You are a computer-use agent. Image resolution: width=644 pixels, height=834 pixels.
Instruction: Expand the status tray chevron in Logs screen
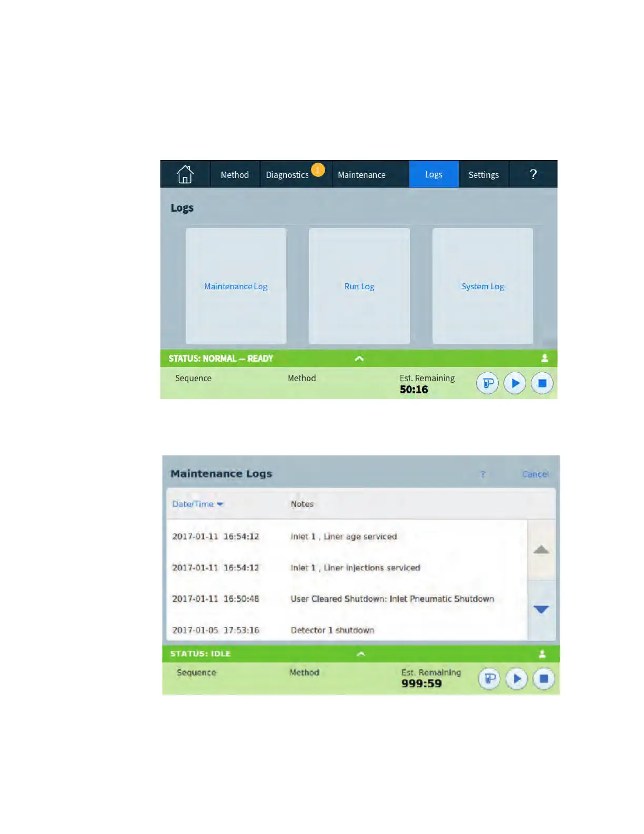coord(359,359)
